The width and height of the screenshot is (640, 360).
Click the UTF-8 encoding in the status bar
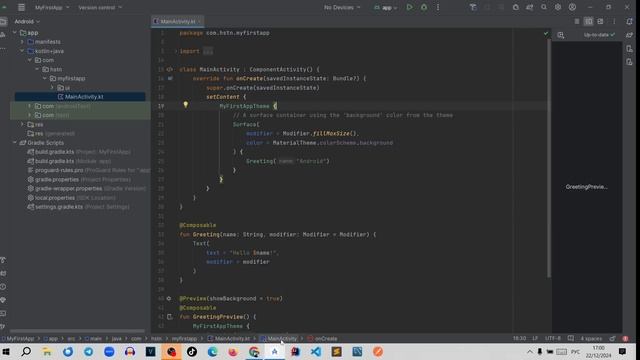click(553, 338)
